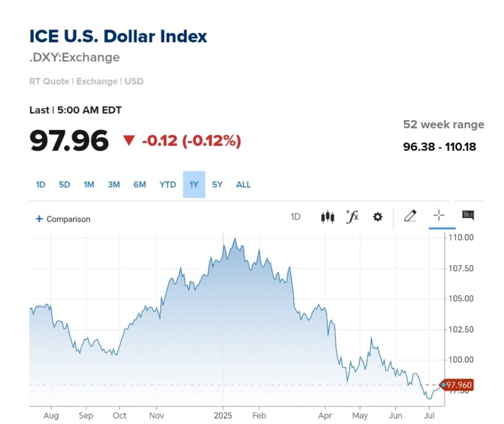Toggle the crosshair tool
Image resolution: width=504 pixels, height=424 pixels.
point(439,216)
